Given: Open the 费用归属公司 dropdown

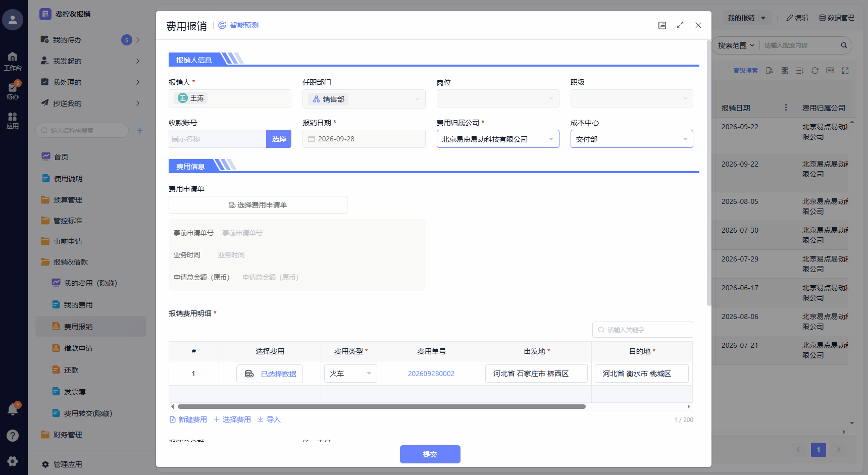Looking at the screenshot, I should 498,139.
